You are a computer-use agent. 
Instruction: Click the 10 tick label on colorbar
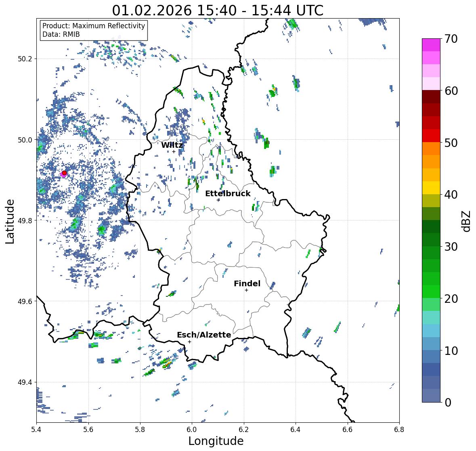pos(451,350)
